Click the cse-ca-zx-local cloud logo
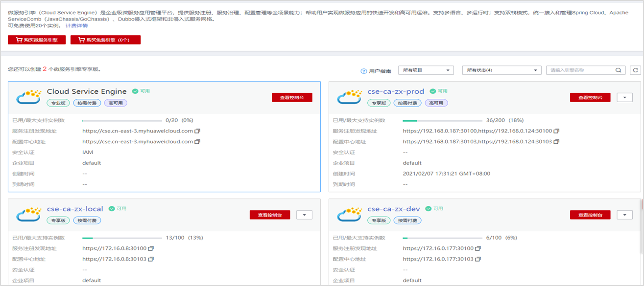Viewport: 644px width, 286px height. coord(29,214)
